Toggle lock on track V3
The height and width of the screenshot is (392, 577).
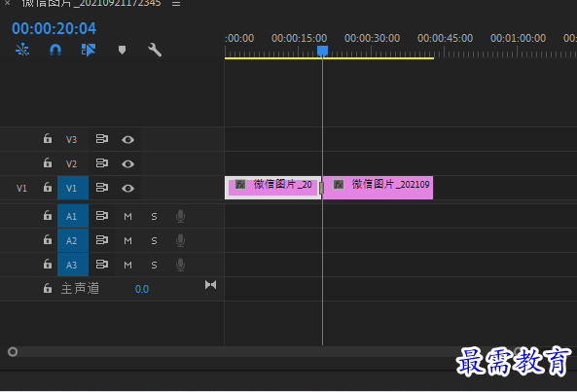(48, 139)
